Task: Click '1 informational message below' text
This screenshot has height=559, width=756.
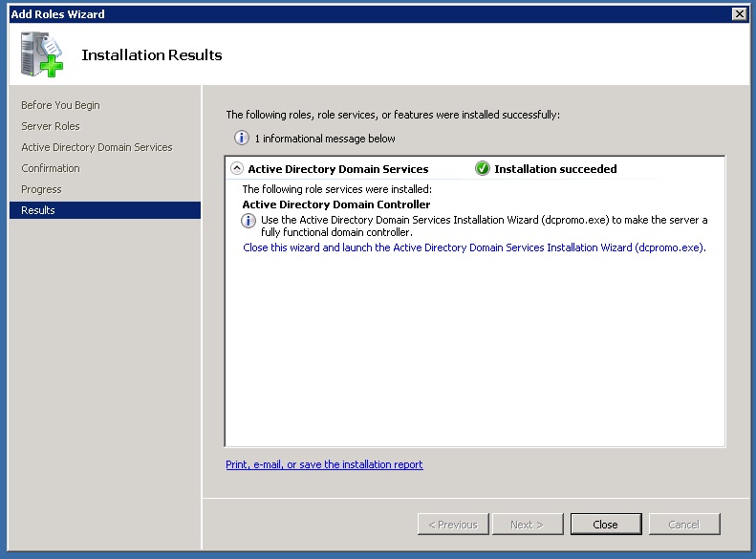Action: click(x=325, y=139)
